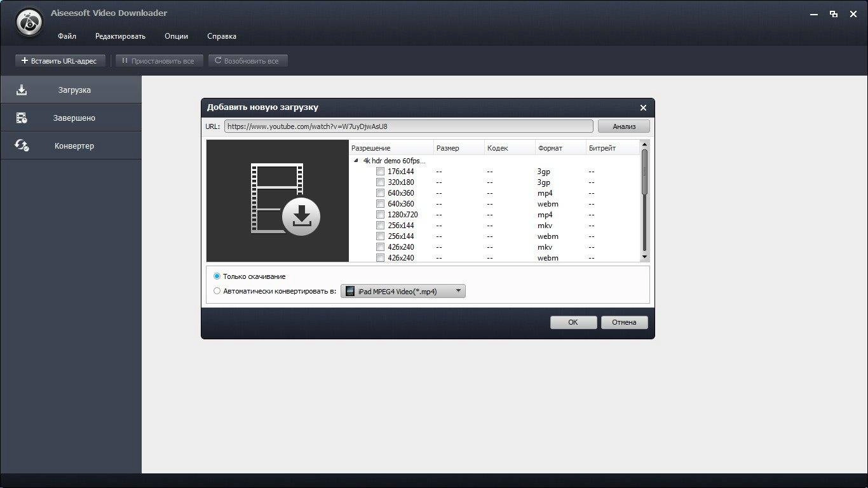
Task: Click the Разрешение column header
Action: [x=391, y=148]
